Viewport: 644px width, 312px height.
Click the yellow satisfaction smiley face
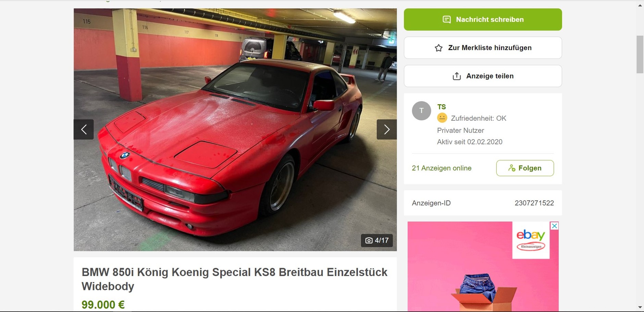coord(442,118)
